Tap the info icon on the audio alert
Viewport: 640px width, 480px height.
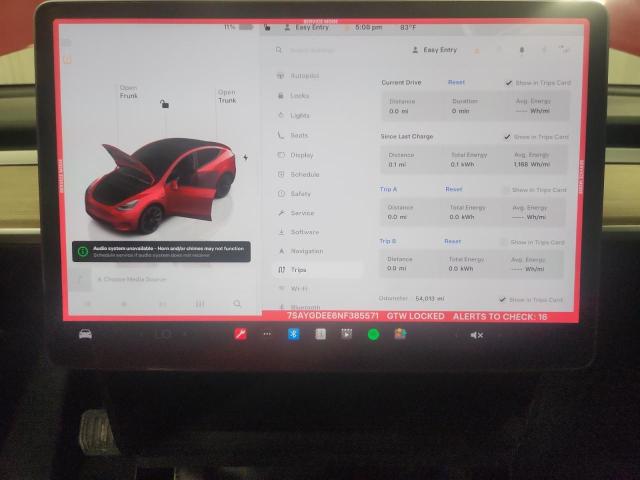click(x=83, y=251)
